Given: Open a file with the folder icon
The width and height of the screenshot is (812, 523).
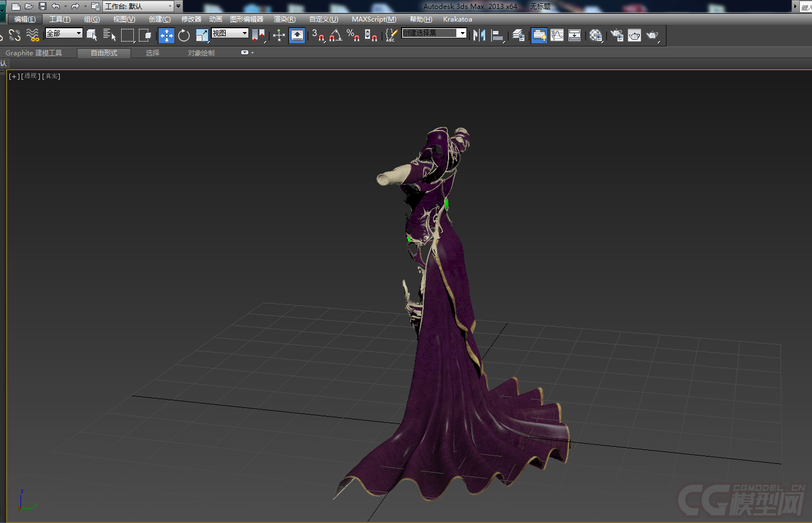Looking at the screenshot, I should click(29, 6).
